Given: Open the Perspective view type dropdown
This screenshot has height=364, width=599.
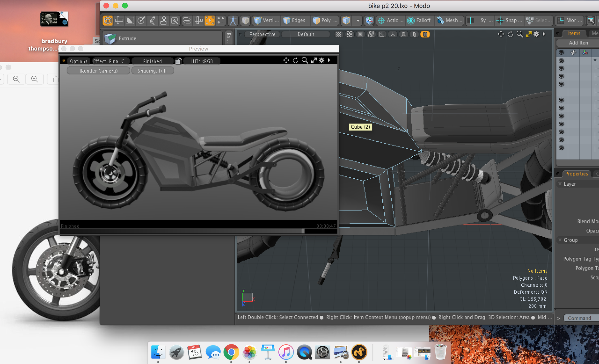Looking at the screenshot, I should point(262,34).
